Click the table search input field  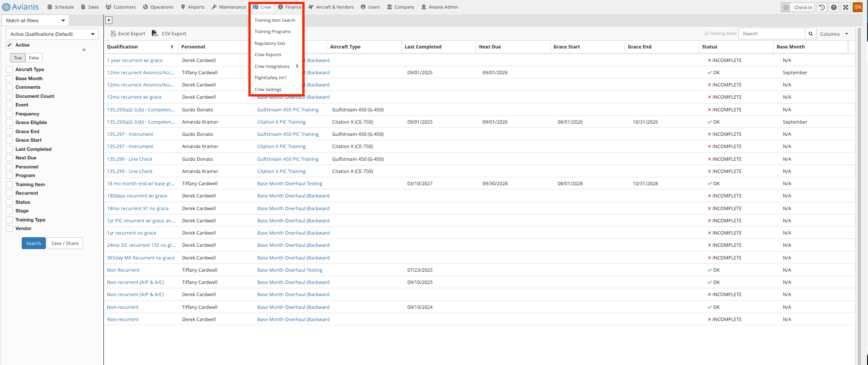[x=771, y=34]
